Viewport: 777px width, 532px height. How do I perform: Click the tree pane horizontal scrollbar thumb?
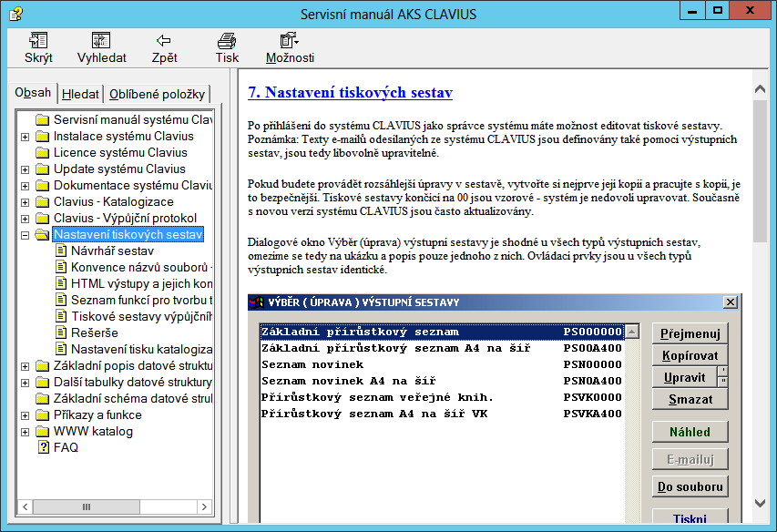87,506
